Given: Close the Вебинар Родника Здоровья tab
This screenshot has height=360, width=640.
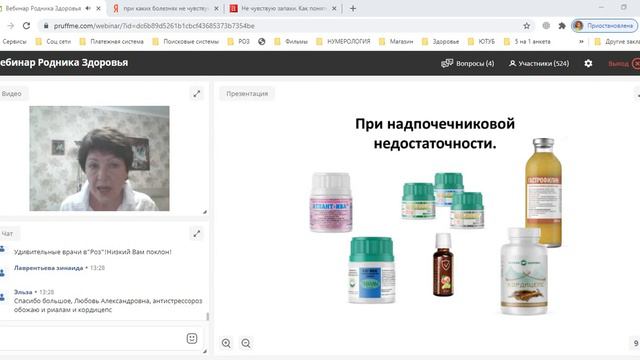Looking at the screenshot, I should 98,9.
